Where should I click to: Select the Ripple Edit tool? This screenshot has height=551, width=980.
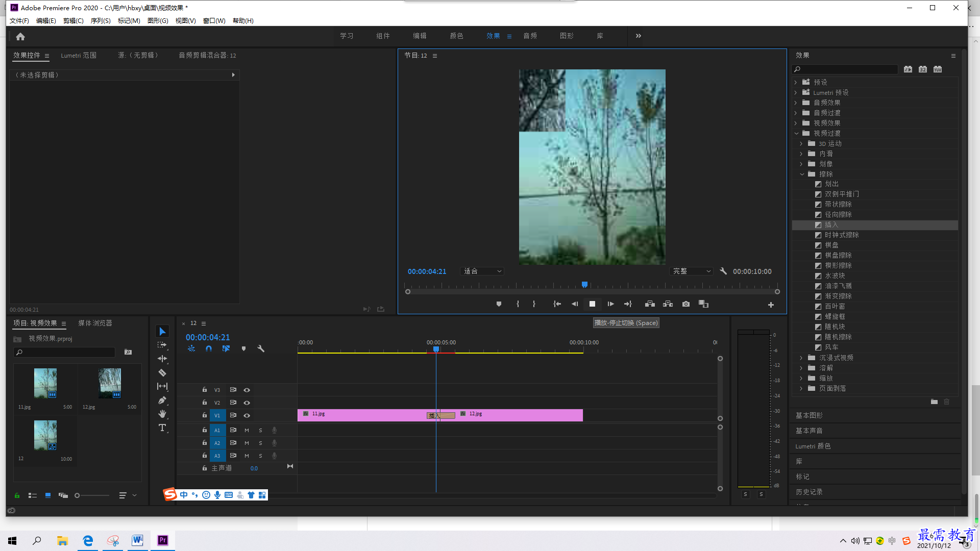click(x=162, y=359)
